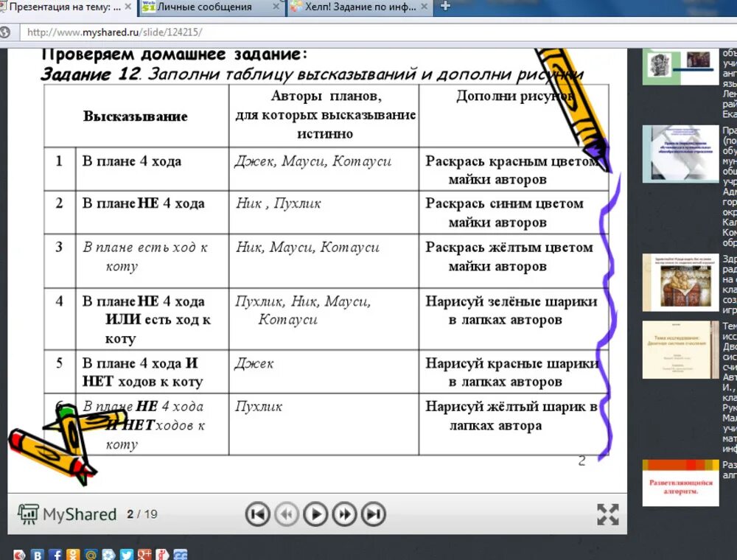
Task: Switch to the Хелп! Задание по инф... tab
Action: pyautogui.click(x=360, y=7)
